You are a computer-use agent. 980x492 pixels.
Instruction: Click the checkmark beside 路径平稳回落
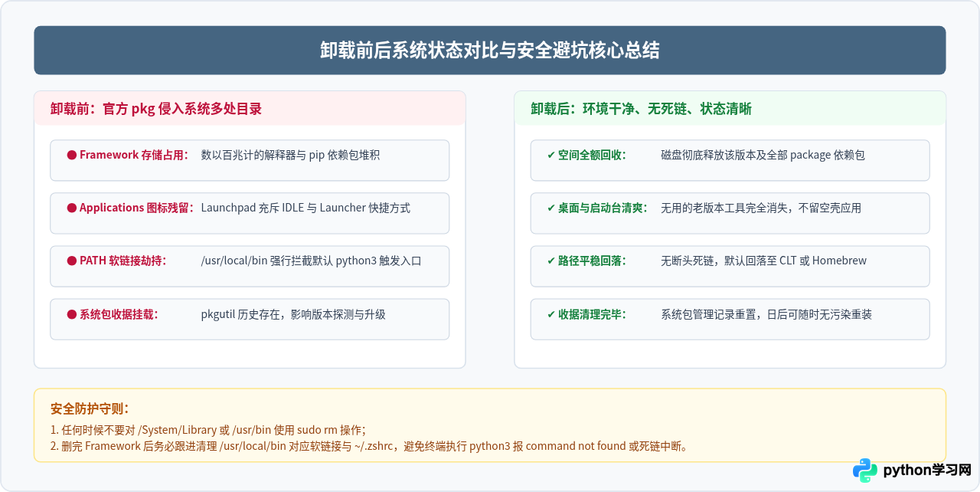551,261
